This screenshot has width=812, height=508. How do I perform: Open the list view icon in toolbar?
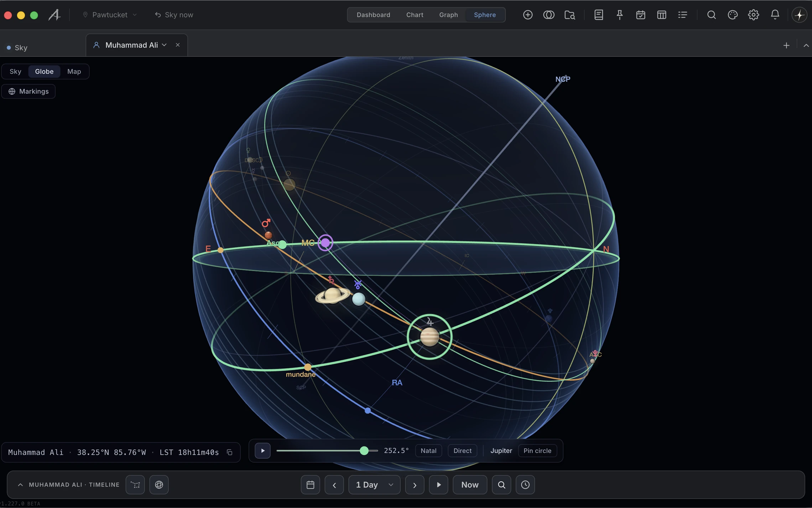click(x=683, y=15)
